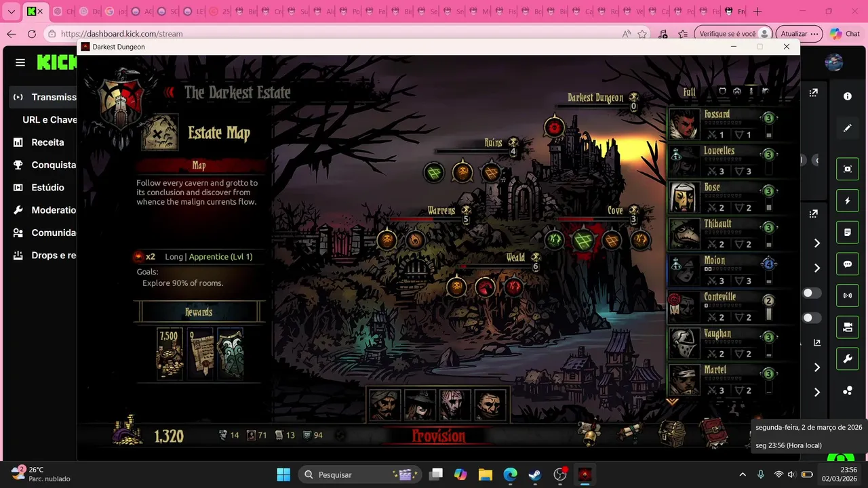Open File Explorer from the taskbar
This screenshot has width=868, height=488.
(485, 474)
